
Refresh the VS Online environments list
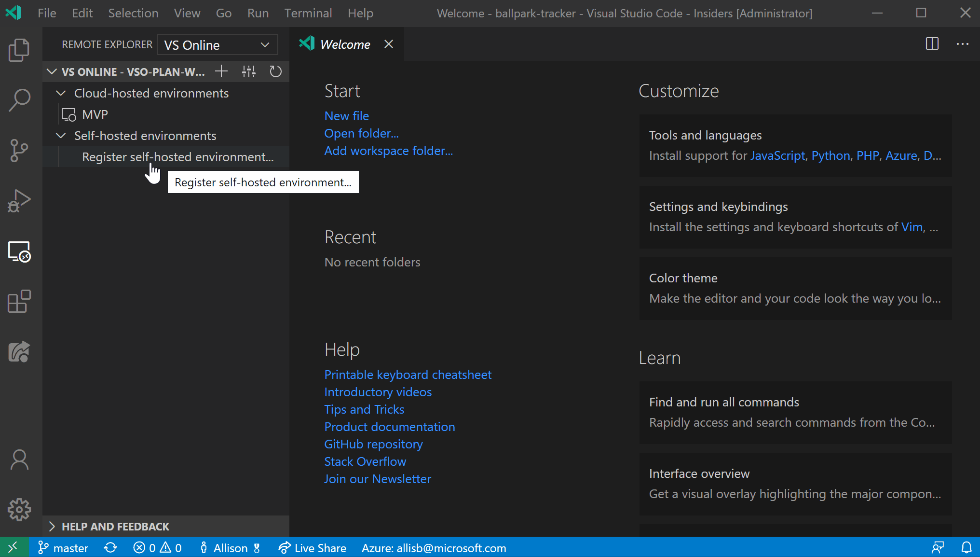(275, 71)
